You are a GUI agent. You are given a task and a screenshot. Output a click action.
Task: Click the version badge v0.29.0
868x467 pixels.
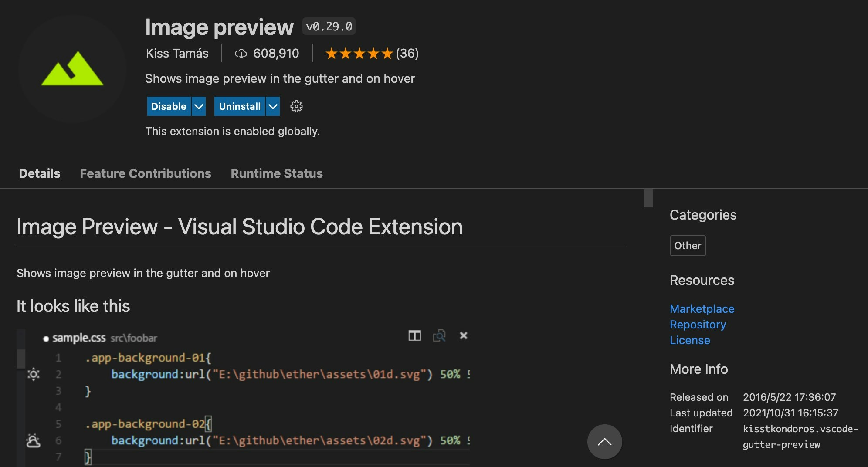(329, 27)
